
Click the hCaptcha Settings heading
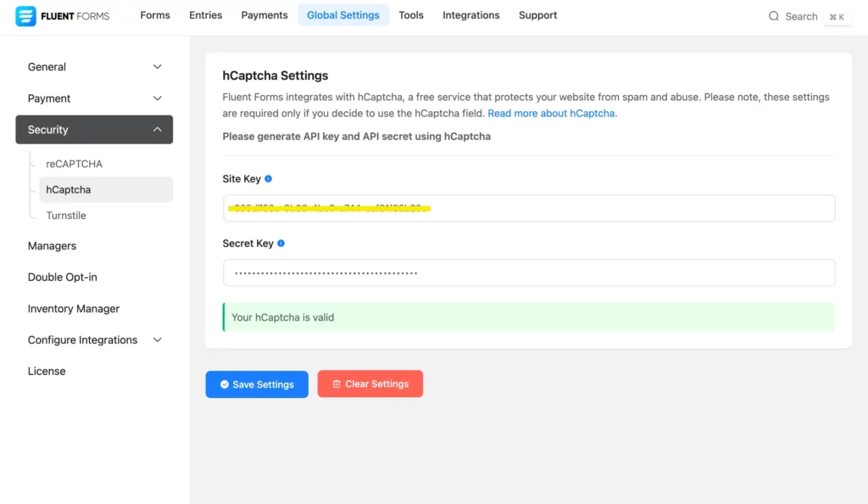coord(275,76)
